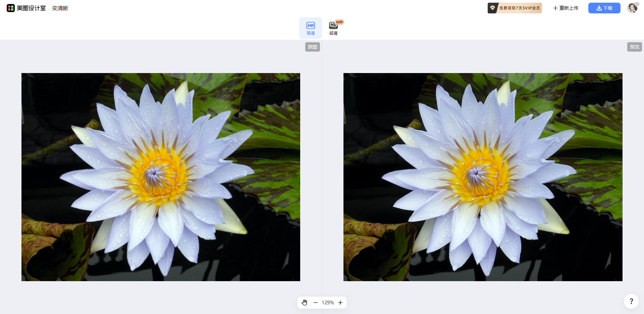The width and height of the screenshot is (644, 314).
Task: Click 重新上传 to re-upload an image
Action: coord(566,8)
